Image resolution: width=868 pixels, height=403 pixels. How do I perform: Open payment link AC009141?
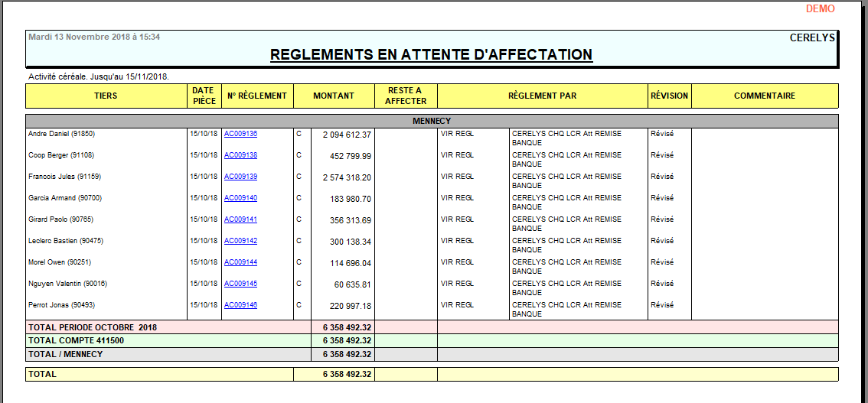click(x=240, y=219)
